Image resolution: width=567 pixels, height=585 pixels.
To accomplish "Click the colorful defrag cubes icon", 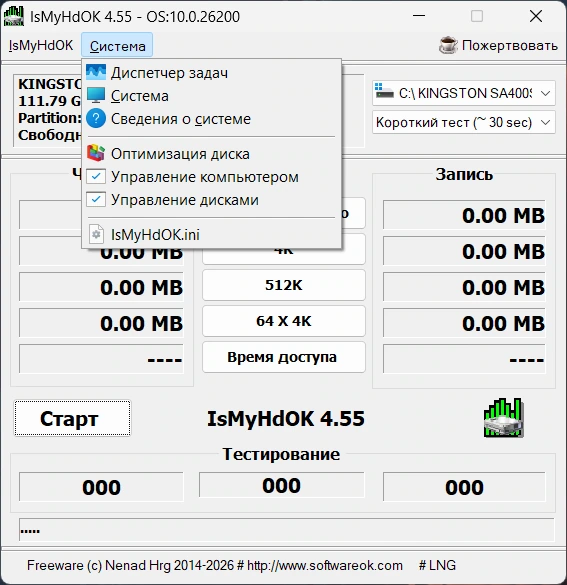I will (x=96, y=153).
